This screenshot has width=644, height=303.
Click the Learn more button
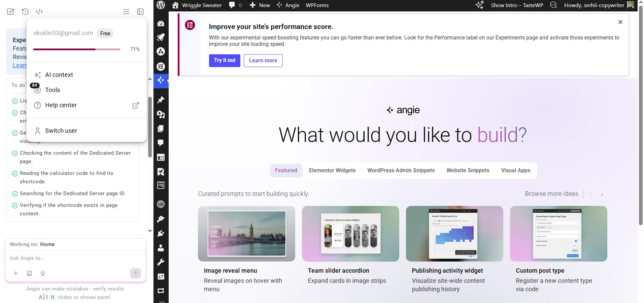tap(263, 61)
